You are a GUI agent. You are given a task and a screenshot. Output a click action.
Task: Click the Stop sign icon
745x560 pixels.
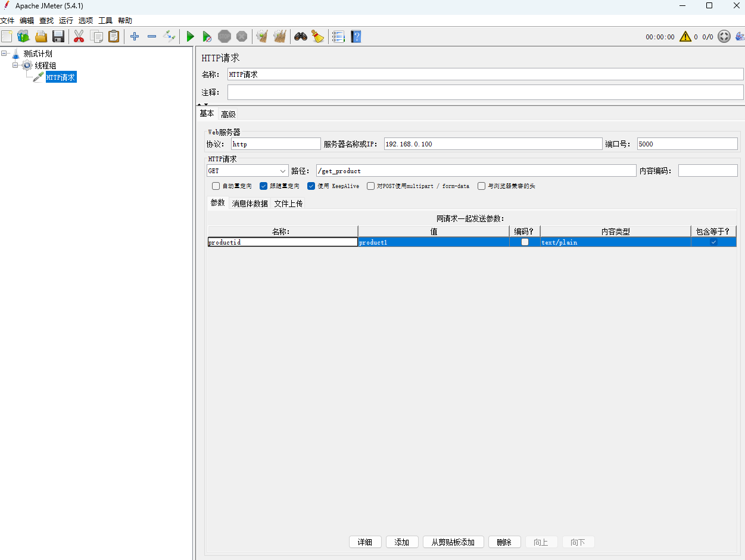point(225,37)
